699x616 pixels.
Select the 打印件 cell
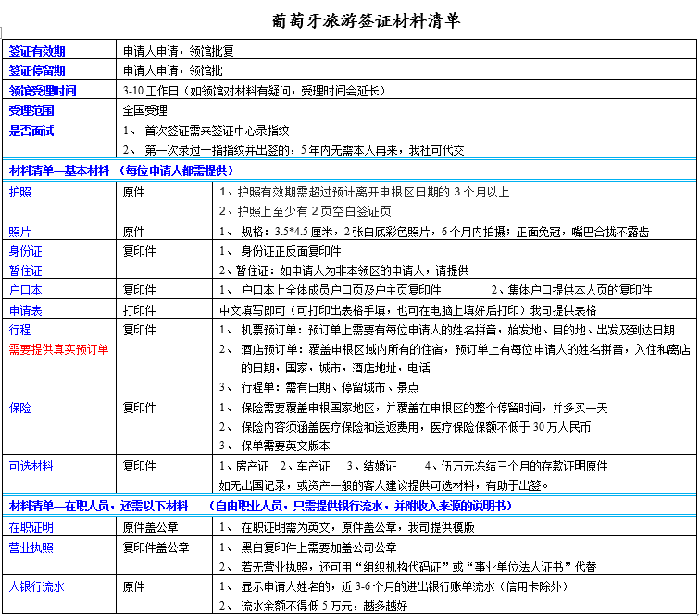click(x=139, y=309)
